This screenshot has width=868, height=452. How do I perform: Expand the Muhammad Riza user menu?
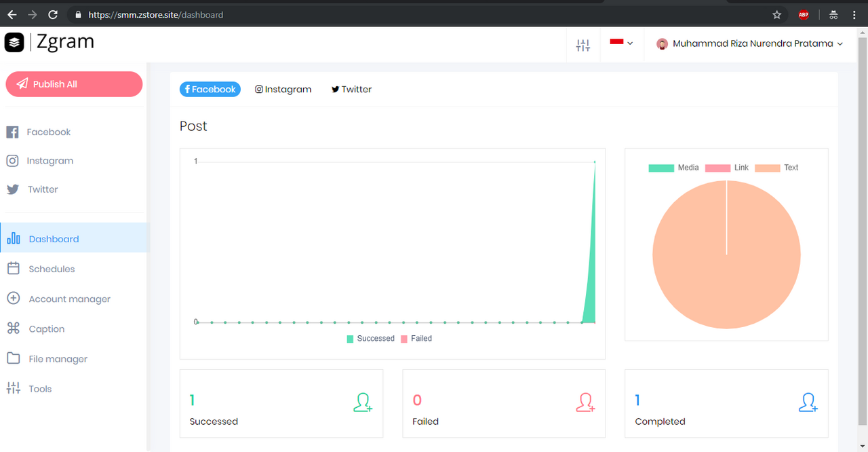749,44
